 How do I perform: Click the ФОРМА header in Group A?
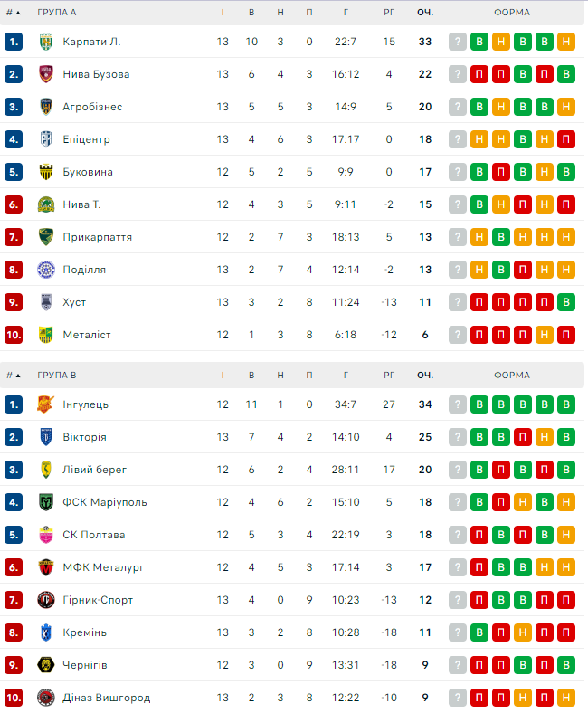(512, 13)
